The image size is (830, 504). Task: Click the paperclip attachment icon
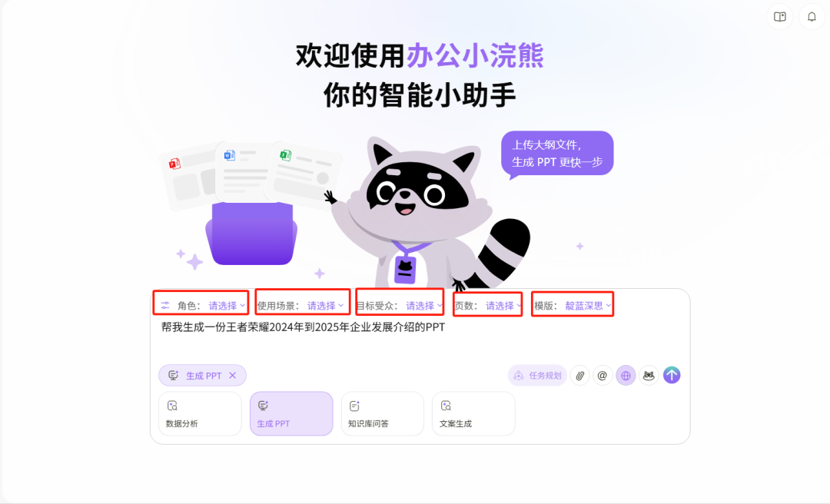coord(579,376)
